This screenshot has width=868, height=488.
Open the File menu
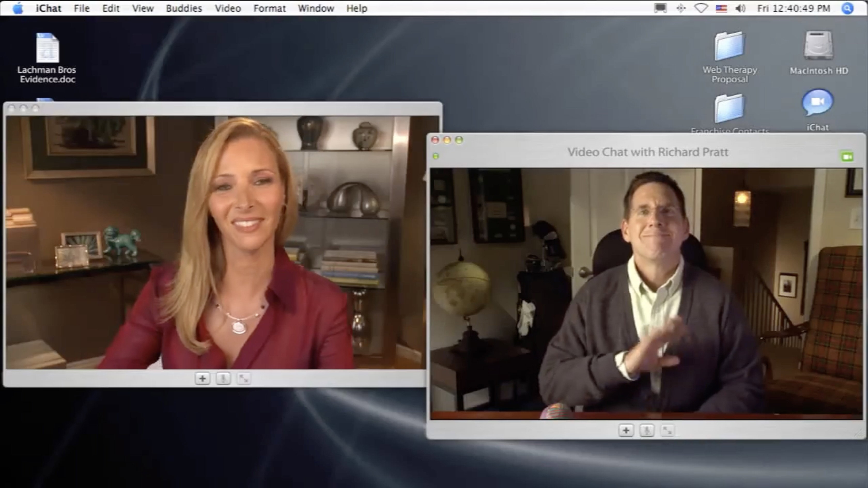click(x=82, y=8)
